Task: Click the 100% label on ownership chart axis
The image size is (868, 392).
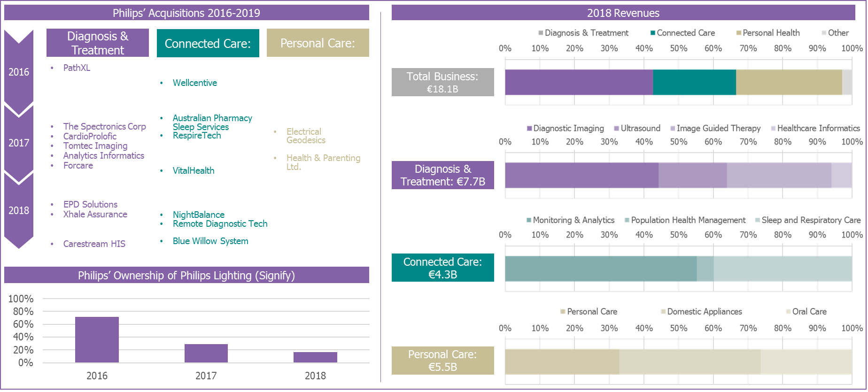Action: click(21, 299)
